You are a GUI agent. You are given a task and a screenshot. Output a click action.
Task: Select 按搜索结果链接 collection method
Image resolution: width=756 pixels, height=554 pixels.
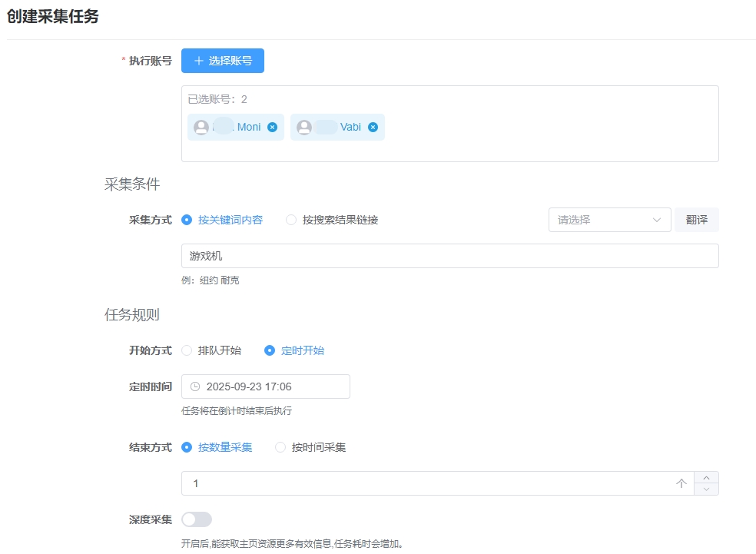click(291, 220)
